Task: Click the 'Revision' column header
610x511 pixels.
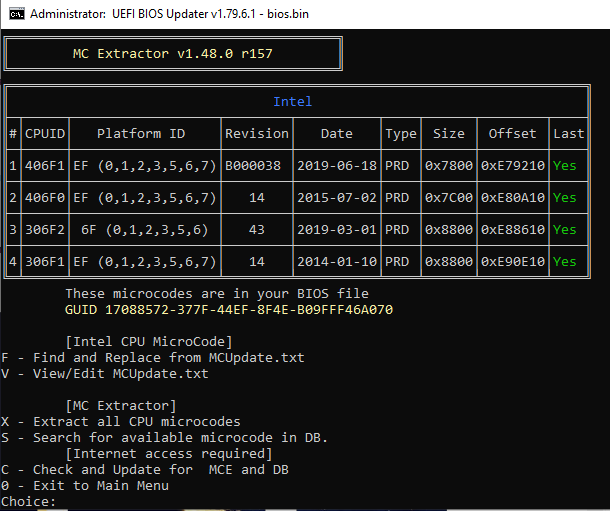Action: (x=257, y=134)
